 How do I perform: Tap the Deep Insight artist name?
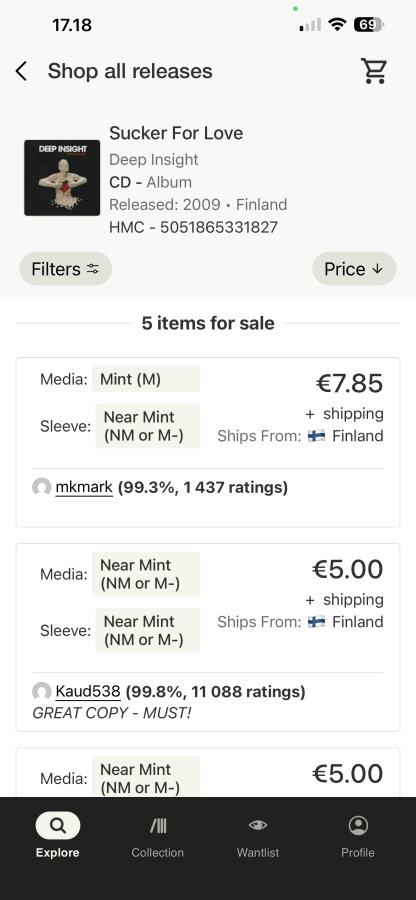coord(154,160)
